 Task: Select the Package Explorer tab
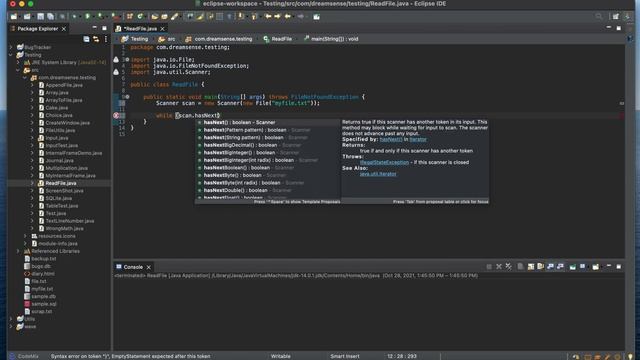pos(37,29)
